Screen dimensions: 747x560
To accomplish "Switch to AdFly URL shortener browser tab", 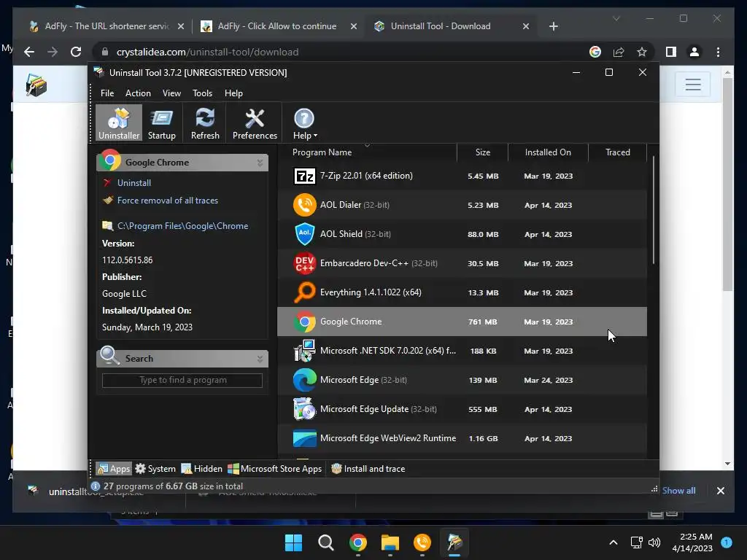I will click(107, 26).
